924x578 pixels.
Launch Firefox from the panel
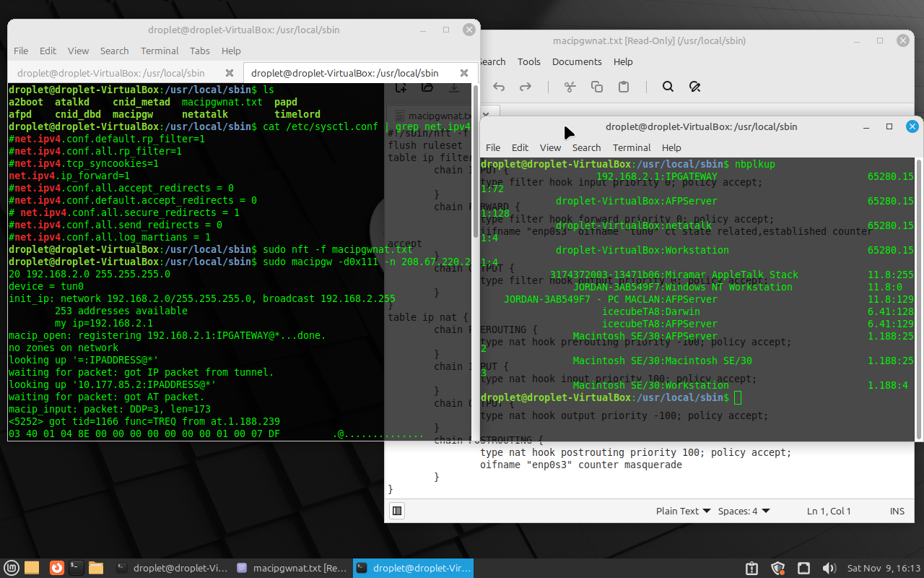pyautogui.click(x=56, y=568)
